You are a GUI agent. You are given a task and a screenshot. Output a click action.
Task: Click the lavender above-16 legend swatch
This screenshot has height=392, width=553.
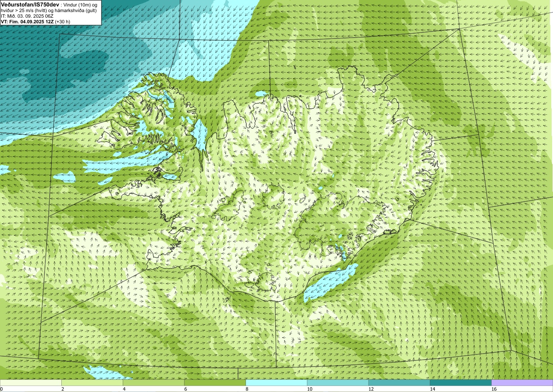[522, 383]
